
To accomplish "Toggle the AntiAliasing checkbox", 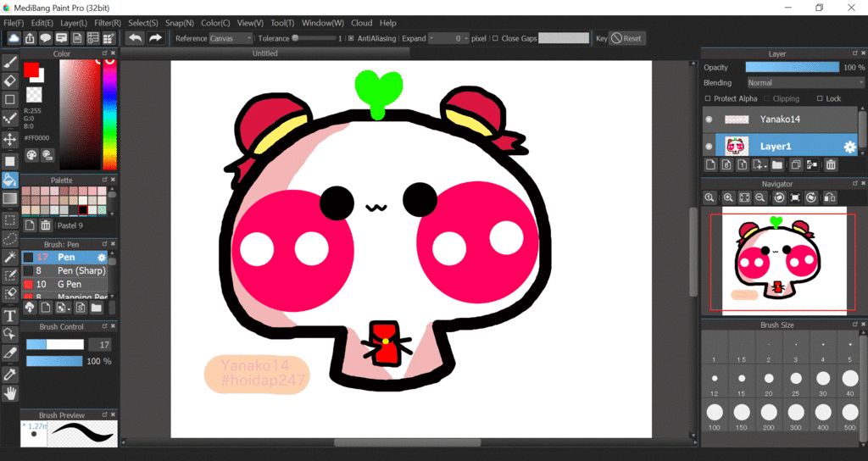I will (x=351, y=38).
